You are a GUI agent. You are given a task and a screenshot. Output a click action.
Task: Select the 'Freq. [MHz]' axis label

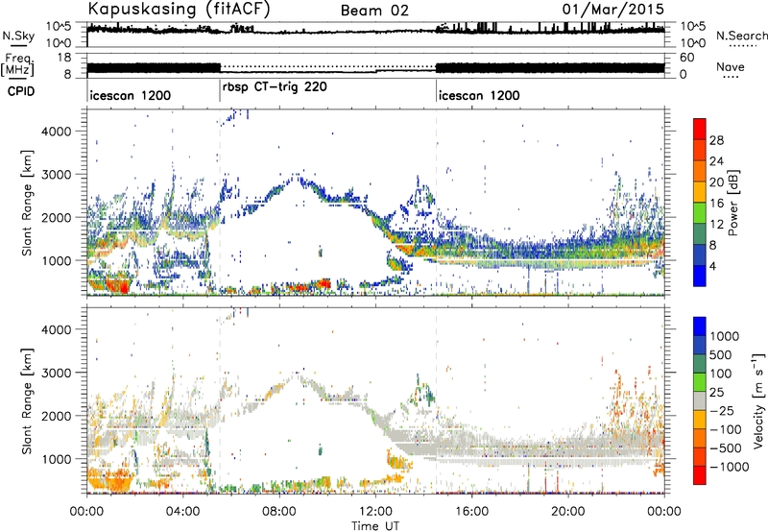(x=17, y=65)
